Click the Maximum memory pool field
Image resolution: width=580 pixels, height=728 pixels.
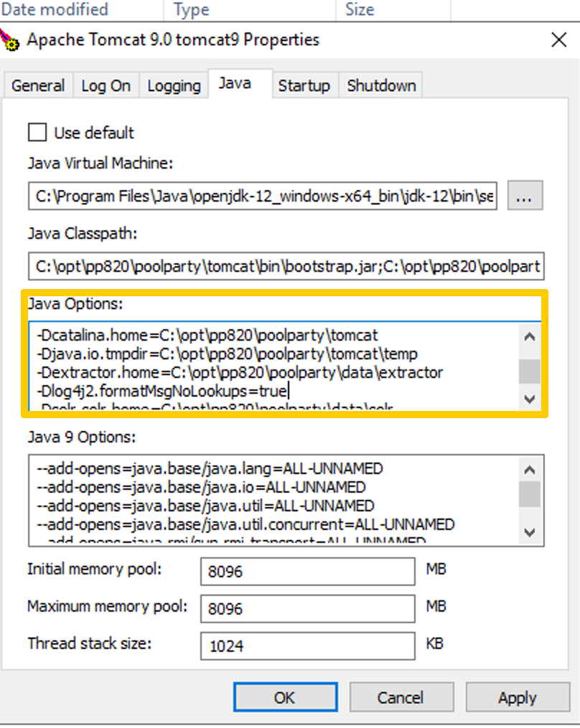click(308, 609)
